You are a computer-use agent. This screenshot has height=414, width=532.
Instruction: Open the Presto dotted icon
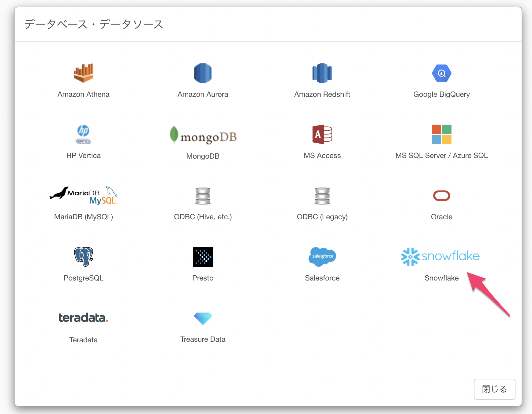[x=203, y=257]
